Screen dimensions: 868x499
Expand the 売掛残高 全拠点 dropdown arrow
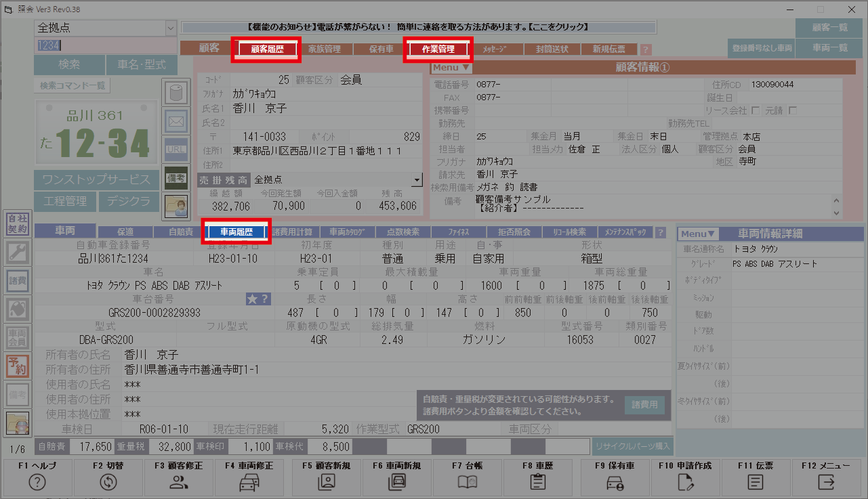[x=417, y=180]
